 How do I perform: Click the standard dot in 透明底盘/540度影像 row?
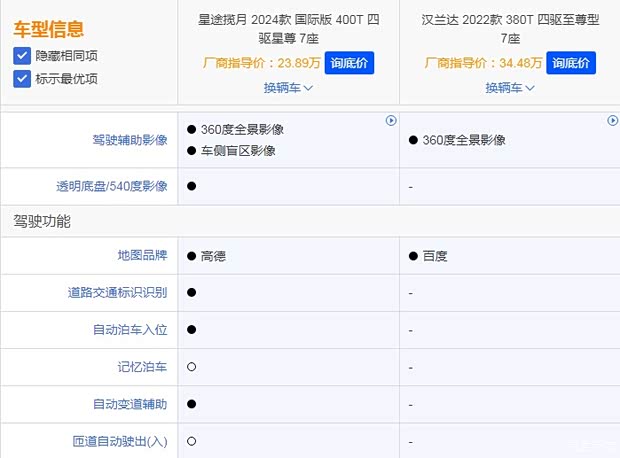pos(191,186)
